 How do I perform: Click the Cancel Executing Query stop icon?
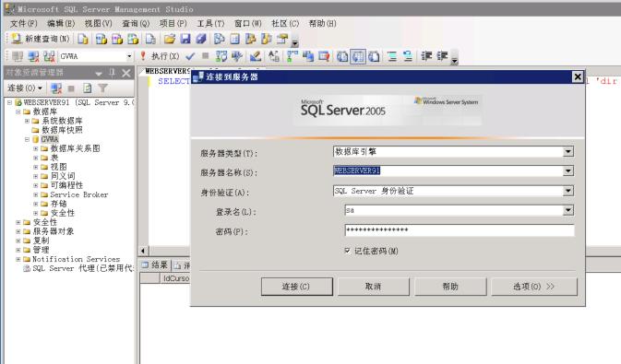click(x=205, y=56)
